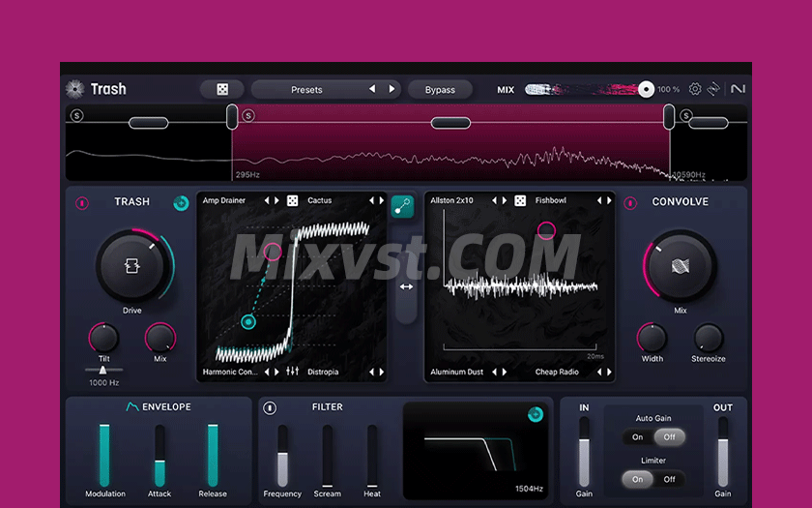812x508 pixels.
Task: Click the upper crossover handle at 295Hz
Action: (232, 116)
